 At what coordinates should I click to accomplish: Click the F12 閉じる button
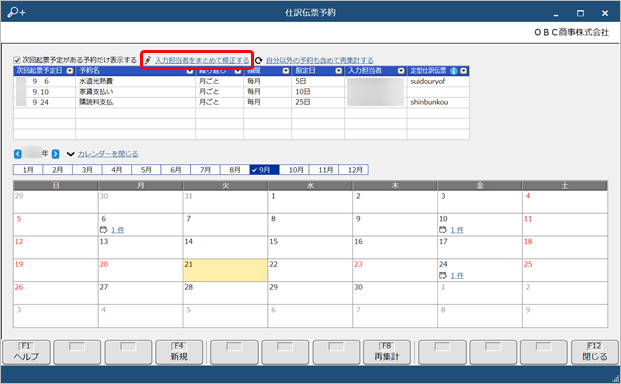tap(594, 352)
